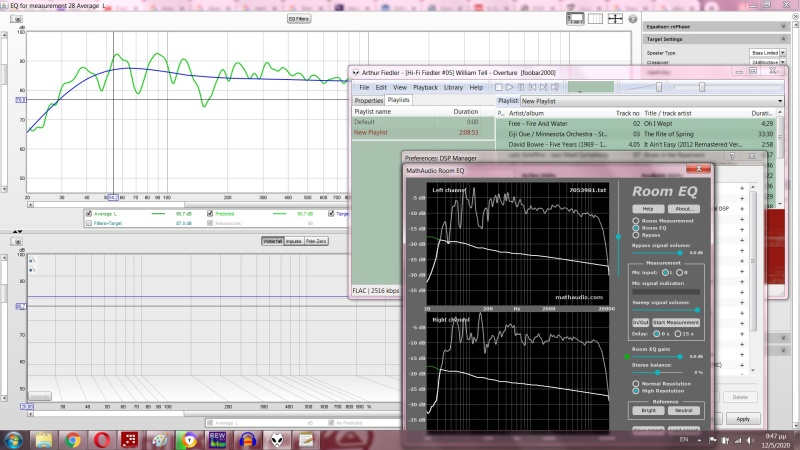The width and height of the screenshot is (800, 450).
Task: Click the Help button in Room EQ
Action: click(x=648, y=209)
